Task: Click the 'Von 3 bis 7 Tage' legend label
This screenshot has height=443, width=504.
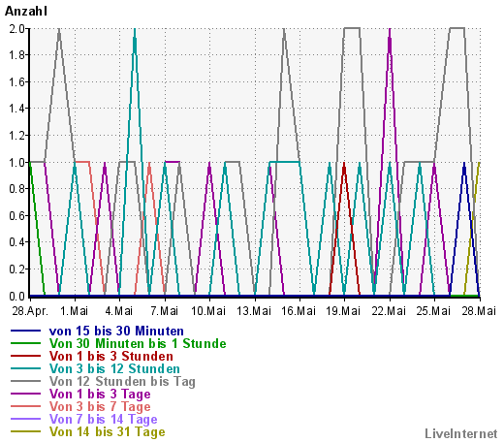Action: tap(100, 407)
